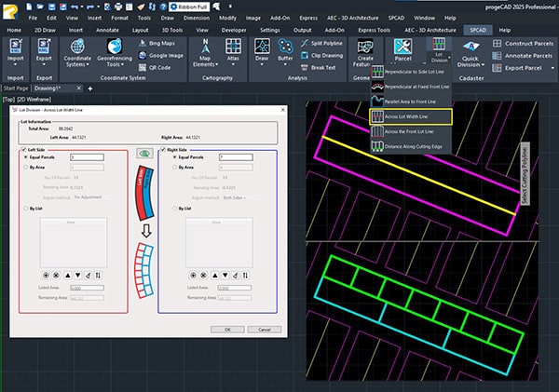Click the Buffer icon

(285, 47)
